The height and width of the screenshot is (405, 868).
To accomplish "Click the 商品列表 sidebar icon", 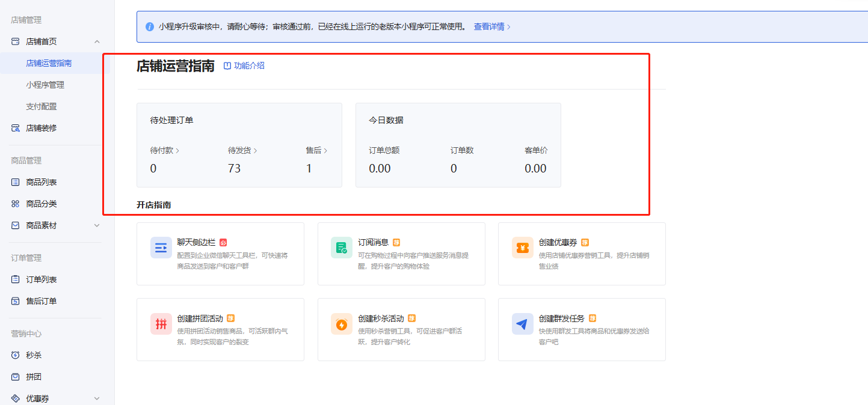I will pos(16,182).
